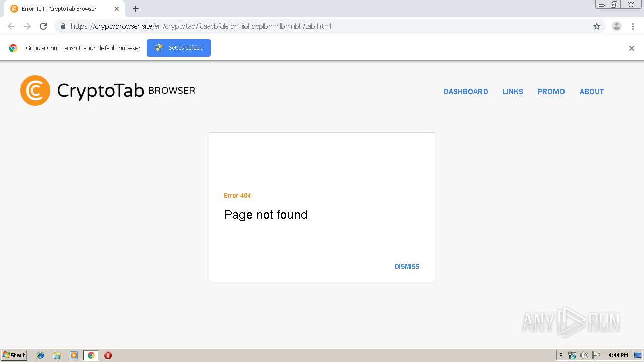Open the ABOUT nav link

592,92
